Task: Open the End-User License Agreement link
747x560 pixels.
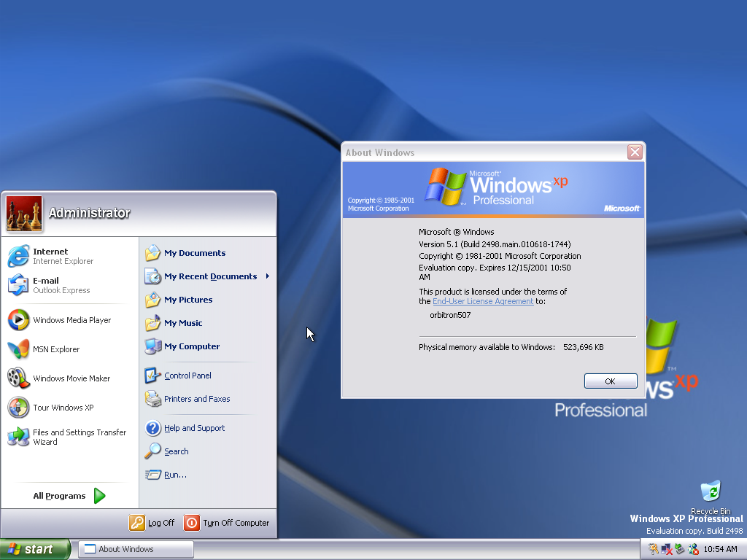Action: pos(483,301)
